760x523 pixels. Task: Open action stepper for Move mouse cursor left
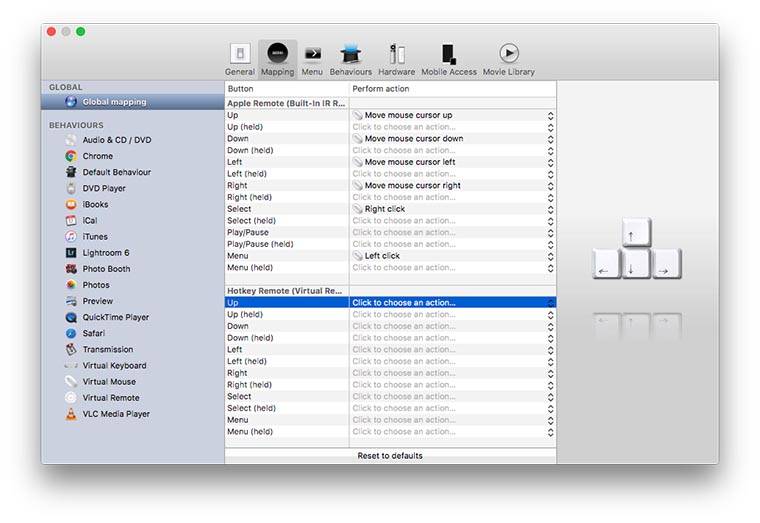coord(551,162)
